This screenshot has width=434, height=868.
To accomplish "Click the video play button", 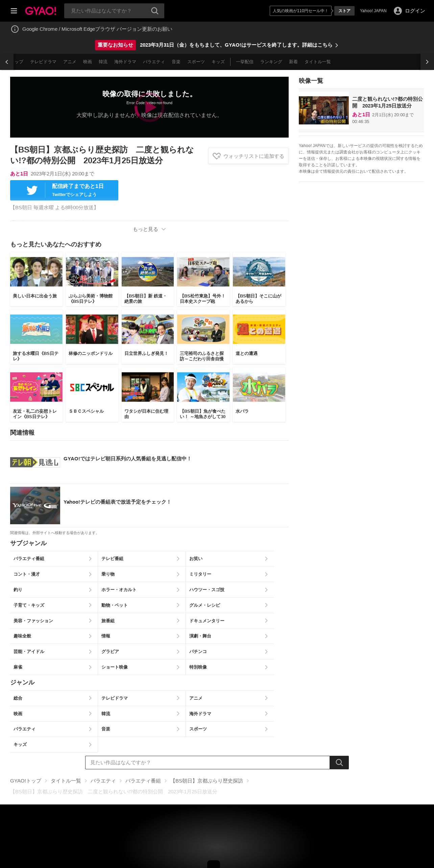I will (149, 107).
